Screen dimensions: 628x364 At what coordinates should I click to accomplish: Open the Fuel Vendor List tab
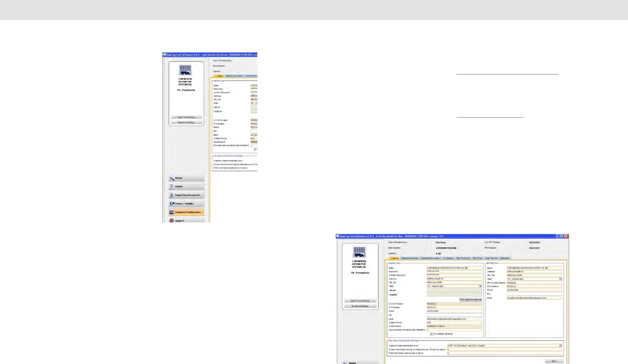(x=463, y=258)
